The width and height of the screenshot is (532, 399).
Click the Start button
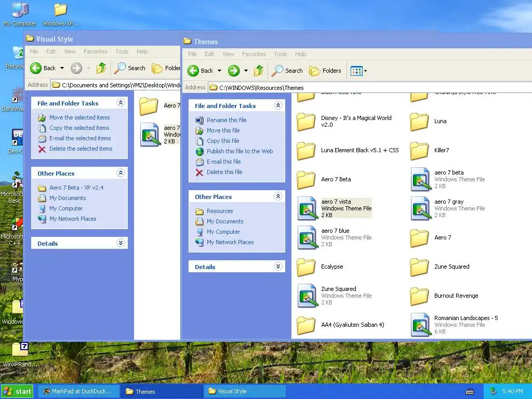tap(17, 391)
